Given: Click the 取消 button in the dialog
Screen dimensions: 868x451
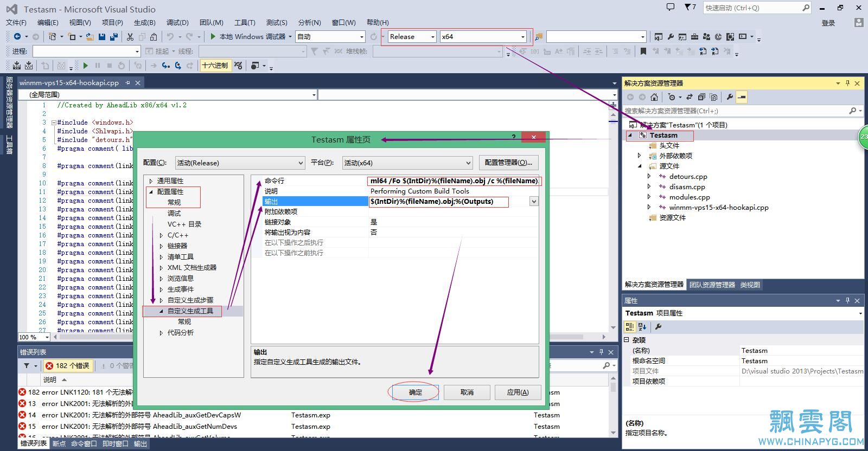Looking at the screenshot, I should 467,392.
